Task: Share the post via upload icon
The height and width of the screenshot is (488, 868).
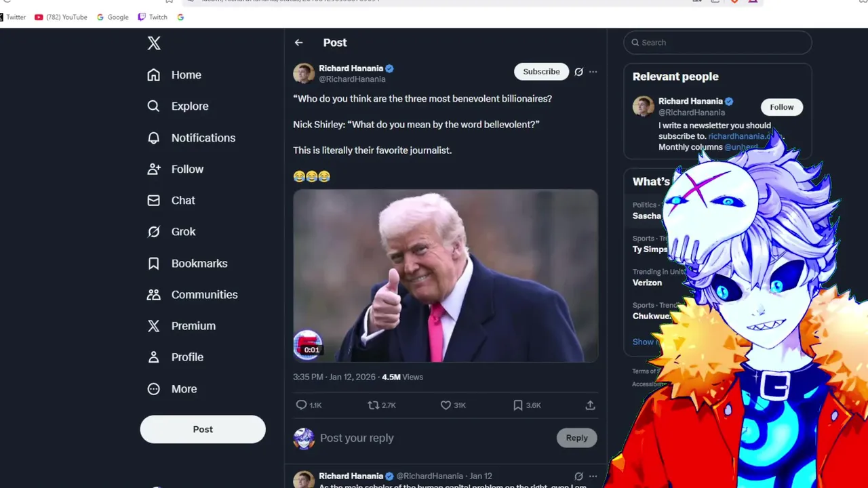Action: pos(590,405)
